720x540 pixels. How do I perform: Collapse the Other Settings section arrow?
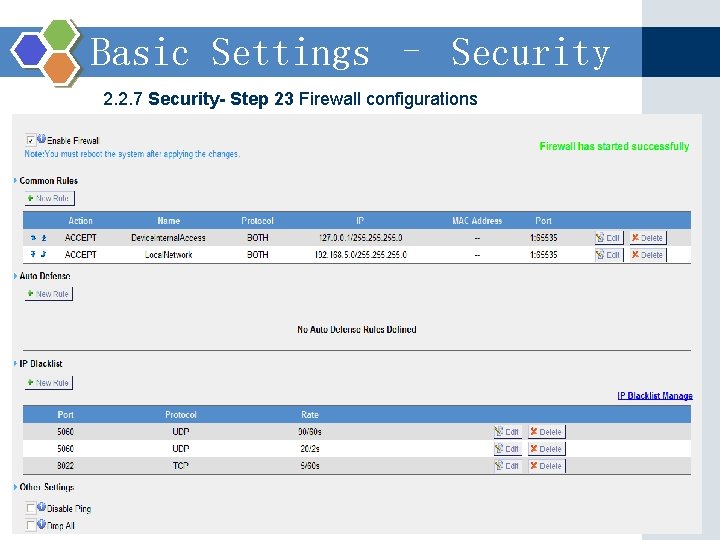click(15, 487)
